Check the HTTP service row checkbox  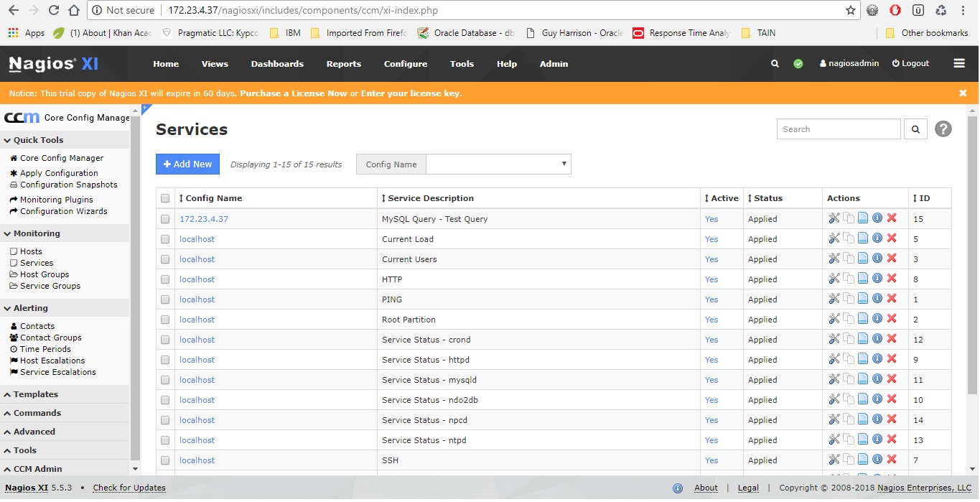pos(165,279)
